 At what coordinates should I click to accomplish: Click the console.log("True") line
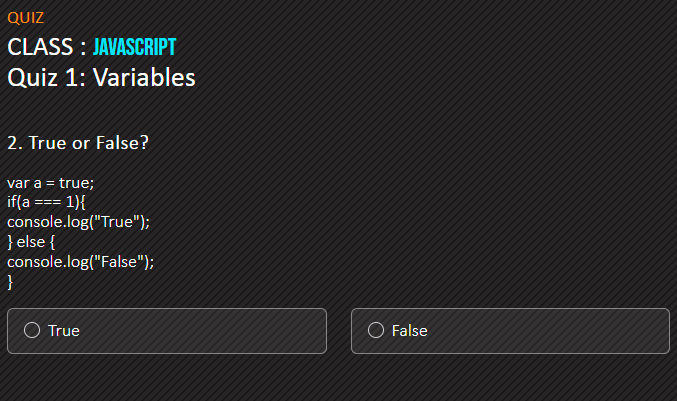click(x=78, y=222)
